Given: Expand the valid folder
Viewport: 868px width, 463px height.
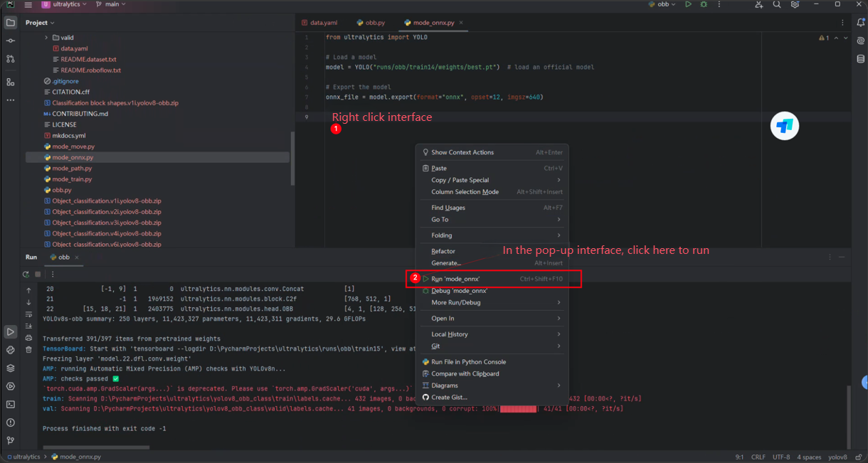Looking at the screenshot, I should pyautogui.click(x=46, y=38).
